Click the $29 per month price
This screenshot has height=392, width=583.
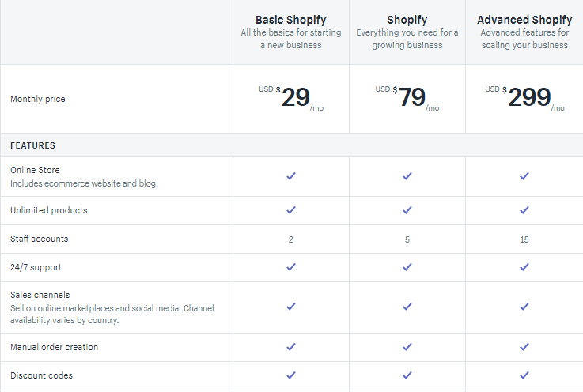click(295, 97)
